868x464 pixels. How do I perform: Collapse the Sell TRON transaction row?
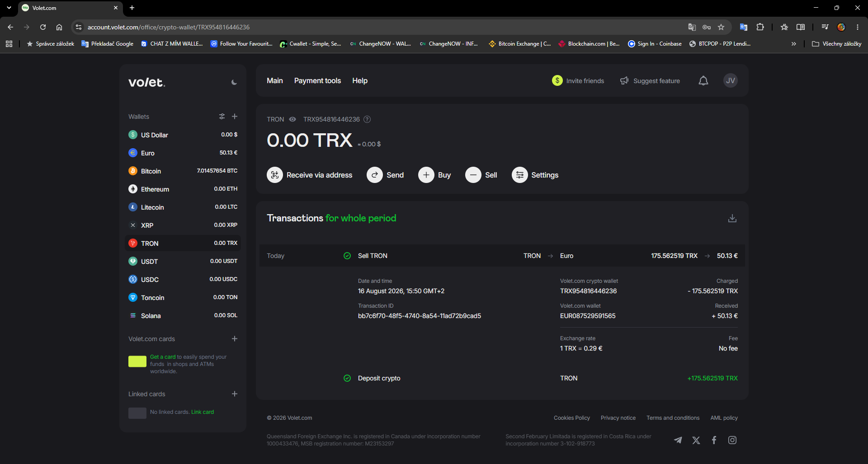pyautogui.click(x=502, y=256)
